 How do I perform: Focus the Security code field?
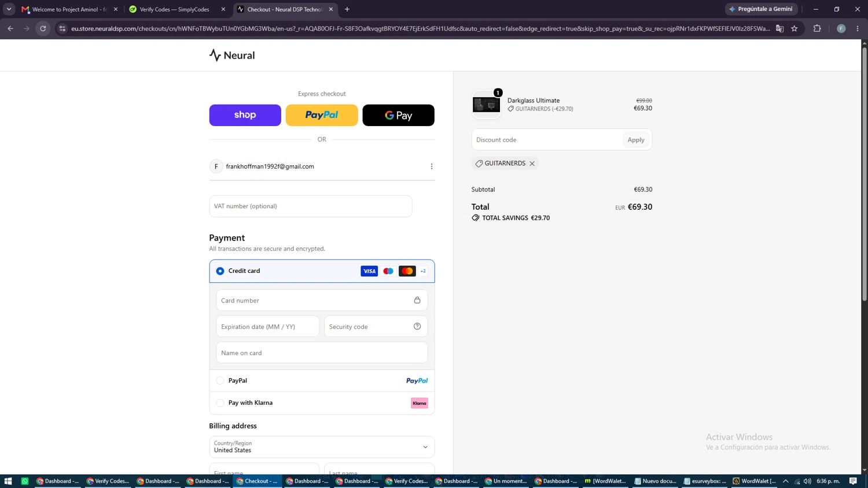(376, 327)
